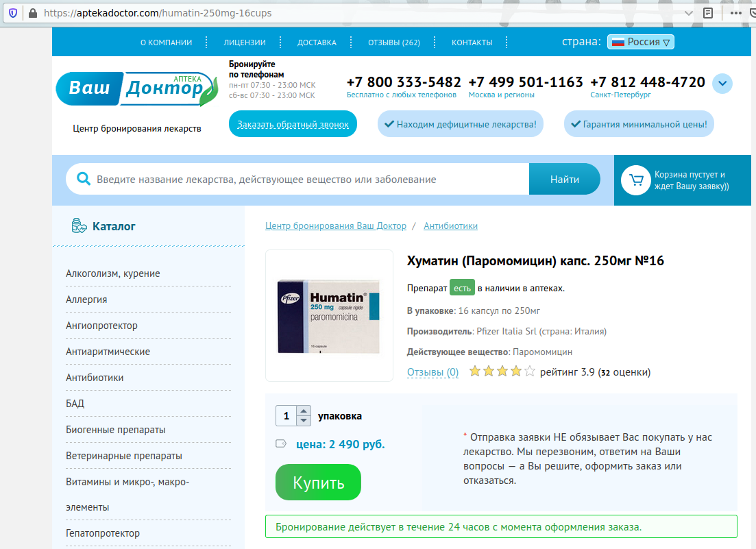This screenshot has height=549, width=756.
Task: Click phone number +7 499 501-1163
Action: (x=526, y=82)
